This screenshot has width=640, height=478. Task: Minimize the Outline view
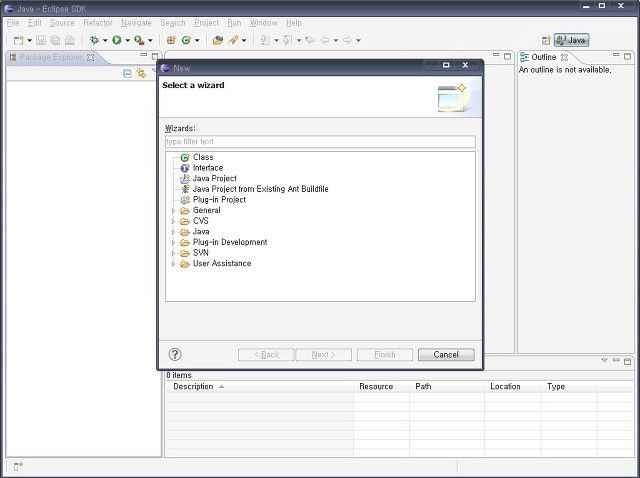pos(616,55)
